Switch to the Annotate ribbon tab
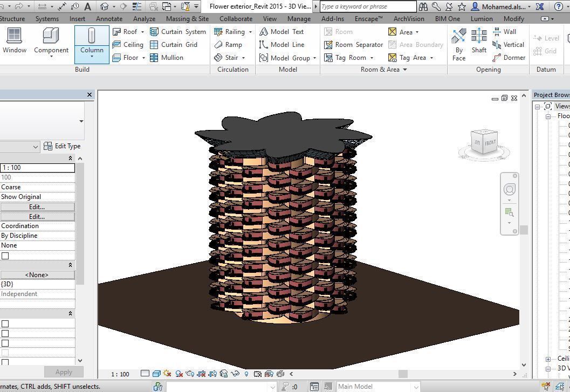The width and height of the screenshot is (570, 392). (109, 18)
